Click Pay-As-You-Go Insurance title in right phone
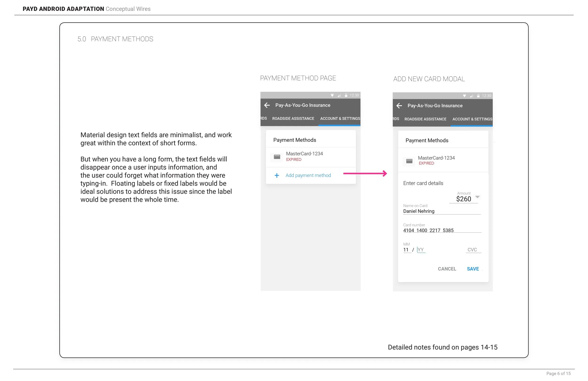 (x=435, y=106)
